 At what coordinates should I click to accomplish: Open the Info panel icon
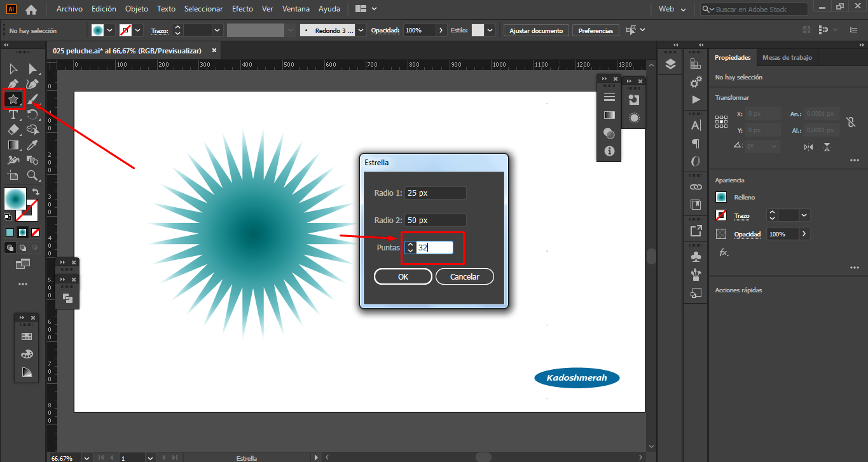[609, 151]
